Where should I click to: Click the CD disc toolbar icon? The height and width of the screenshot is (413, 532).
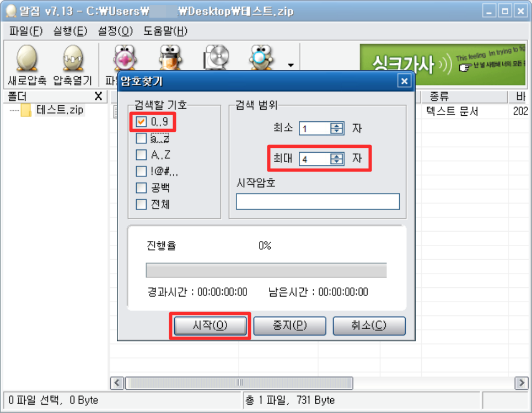tap(216, 57)
